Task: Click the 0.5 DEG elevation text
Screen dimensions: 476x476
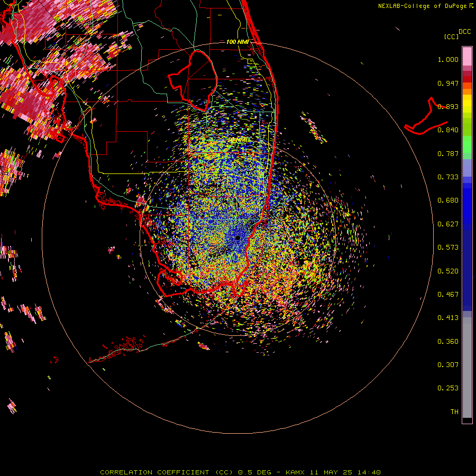Action: point(254,472)
